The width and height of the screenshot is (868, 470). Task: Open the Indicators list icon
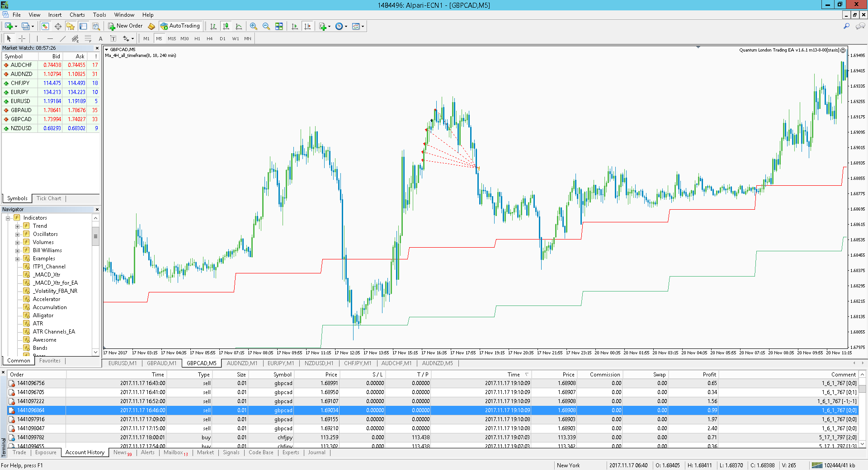[x=323, y=26]
